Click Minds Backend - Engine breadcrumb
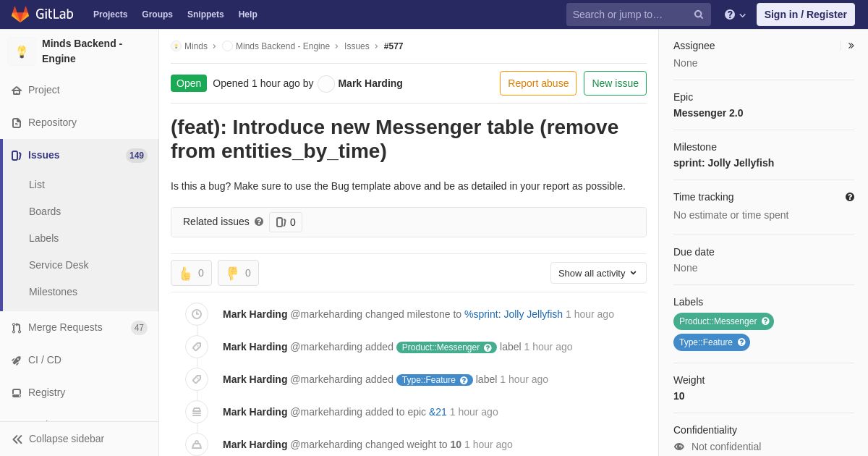868x456 pixels. [283, 46]
